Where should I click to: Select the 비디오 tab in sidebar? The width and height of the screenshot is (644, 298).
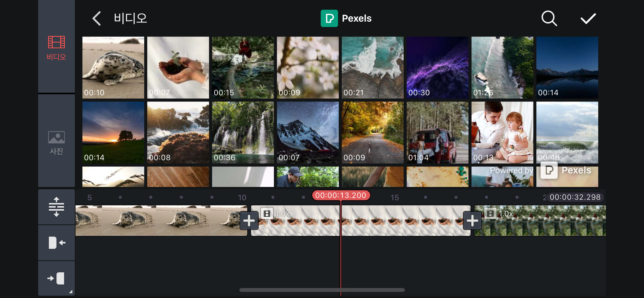pyautogui.click(x=56, y=48)
